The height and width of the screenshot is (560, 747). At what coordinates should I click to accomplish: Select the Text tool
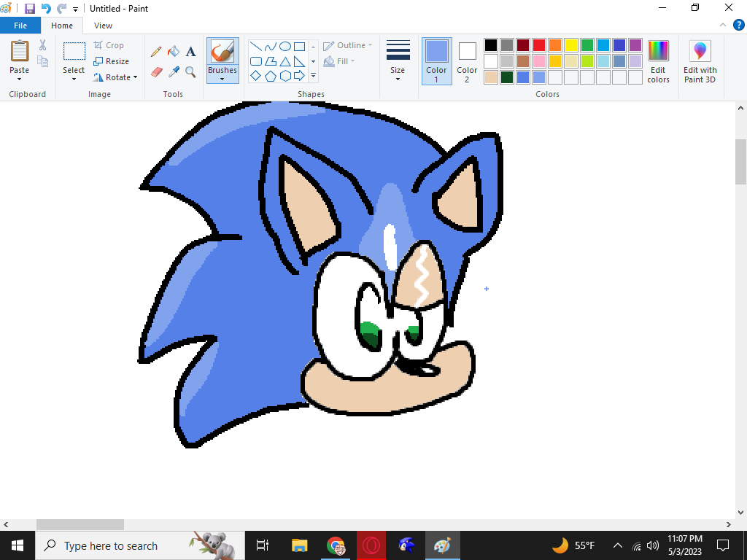pyautogui.click(x=190, y=52)
